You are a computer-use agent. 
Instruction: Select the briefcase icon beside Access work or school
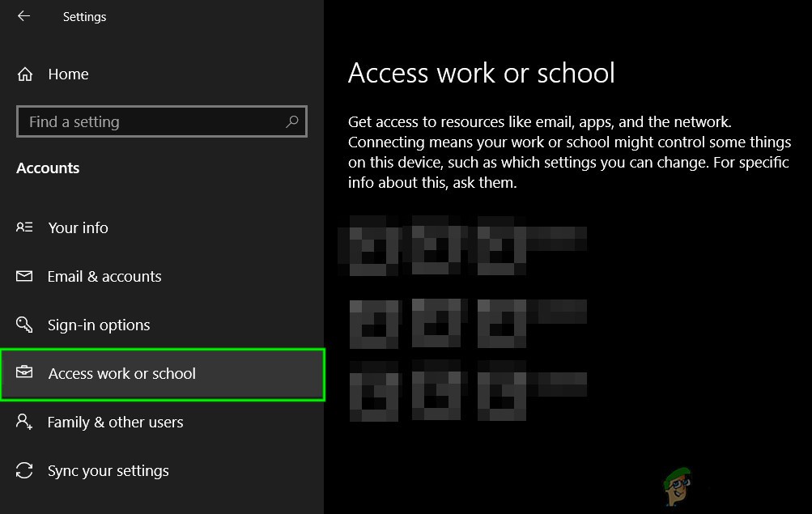24,373
